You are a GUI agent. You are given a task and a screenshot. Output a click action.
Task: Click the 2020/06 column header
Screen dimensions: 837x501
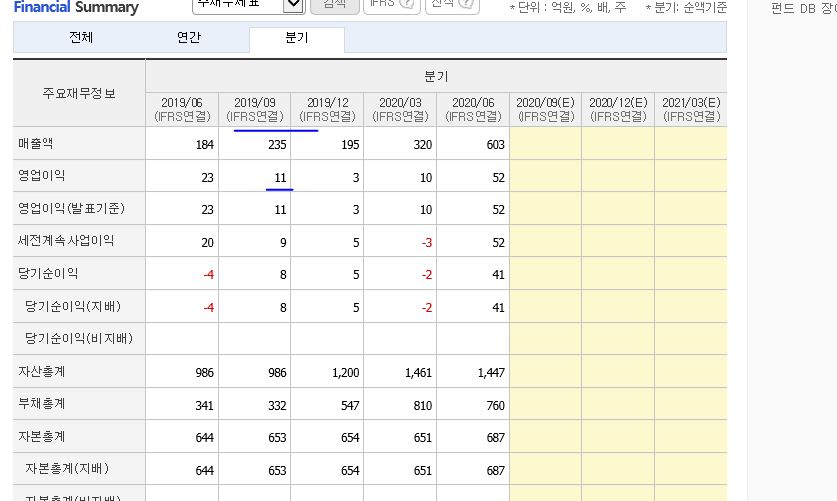pyautogui.click(x=473, y=109)
